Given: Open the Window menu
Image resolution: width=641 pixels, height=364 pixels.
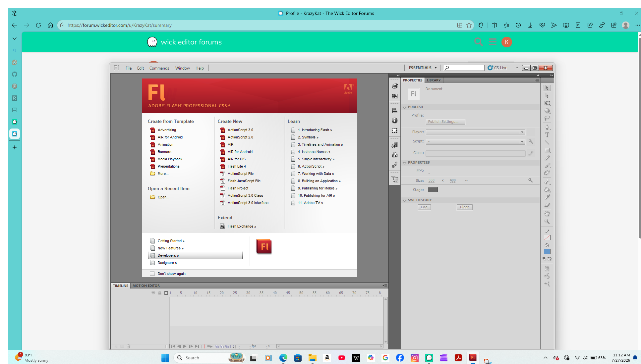Looking at the screenshot, I should 182,68.
